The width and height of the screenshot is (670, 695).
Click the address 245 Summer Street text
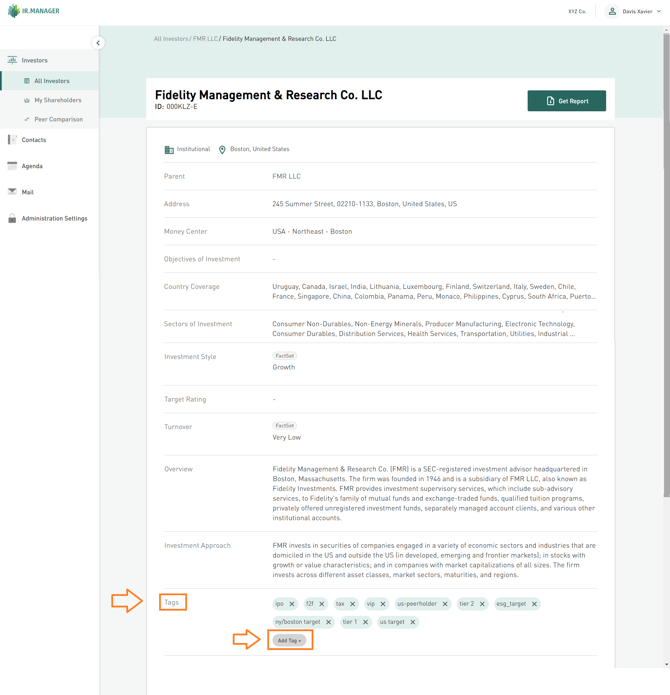point(364,204)
